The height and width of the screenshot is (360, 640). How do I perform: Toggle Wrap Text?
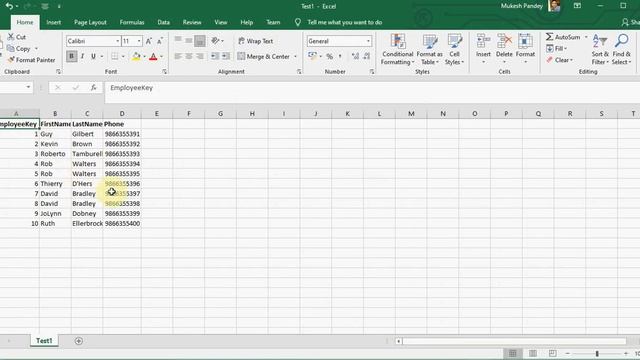click(x=256, y=41)
